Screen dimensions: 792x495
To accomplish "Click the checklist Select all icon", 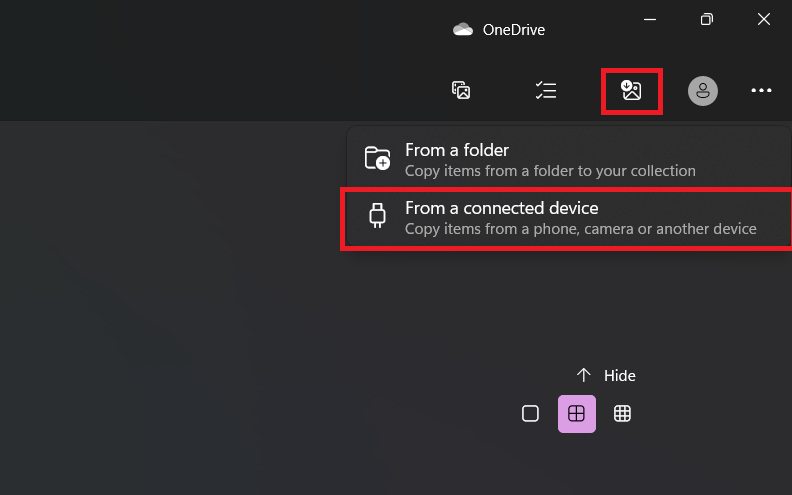I will (546, 90).
